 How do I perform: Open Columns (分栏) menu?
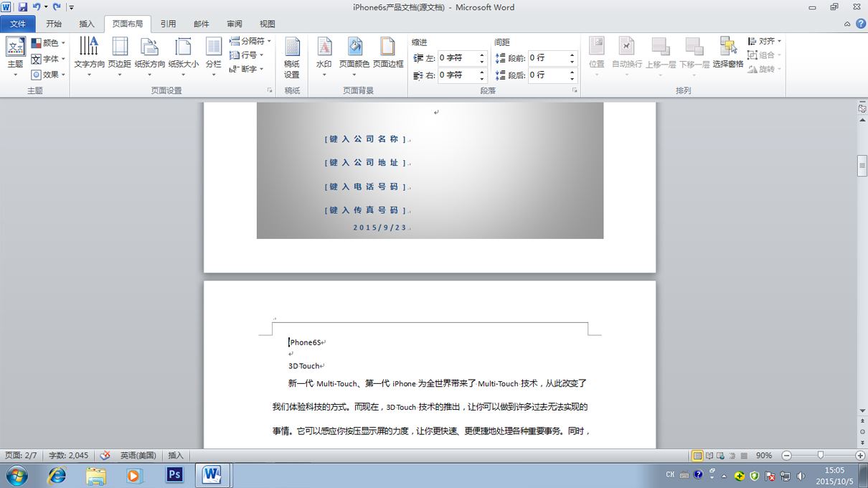click(214, 57)
